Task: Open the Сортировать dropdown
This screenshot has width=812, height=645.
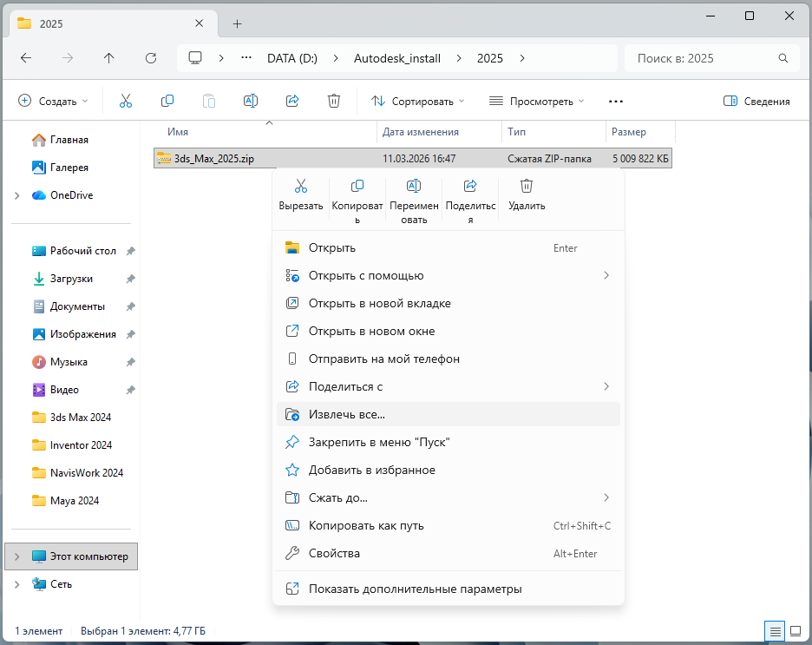Action: coord(417,101)
